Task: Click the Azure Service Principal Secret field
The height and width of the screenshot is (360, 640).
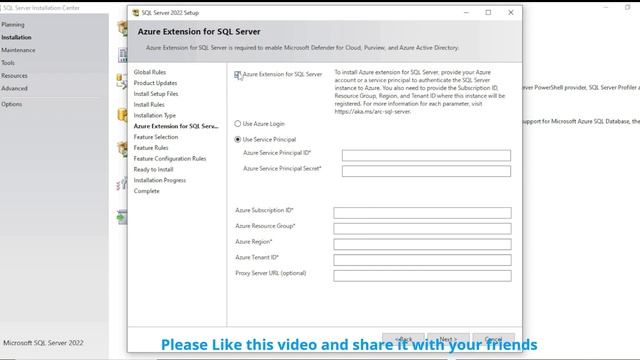Action: 426,171
